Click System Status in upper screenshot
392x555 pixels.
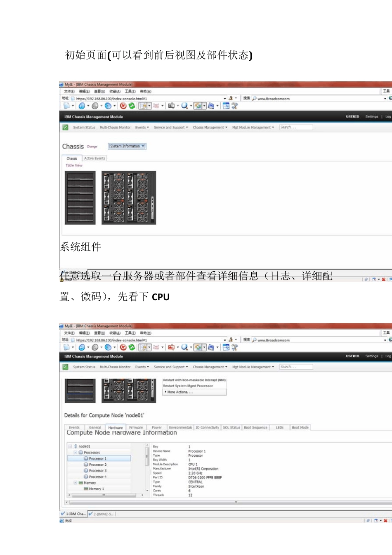pyautogui.click(x=84, y=127)
